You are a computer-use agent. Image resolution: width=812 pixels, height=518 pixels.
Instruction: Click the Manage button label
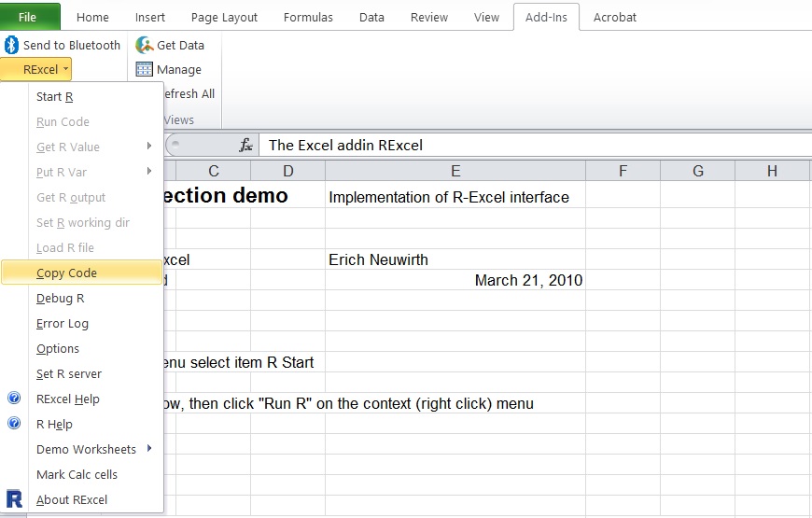[x=179, y=69]
